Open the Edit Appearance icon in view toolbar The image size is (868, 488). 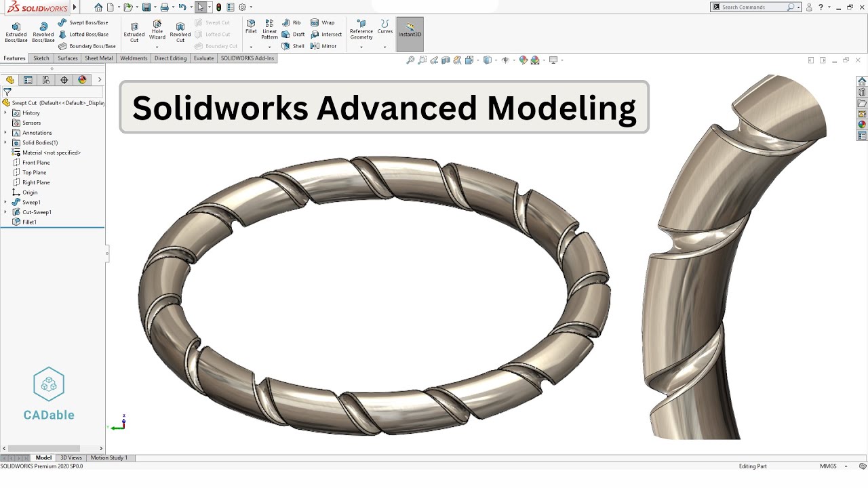pyautogui.click(x=523, y=60)
